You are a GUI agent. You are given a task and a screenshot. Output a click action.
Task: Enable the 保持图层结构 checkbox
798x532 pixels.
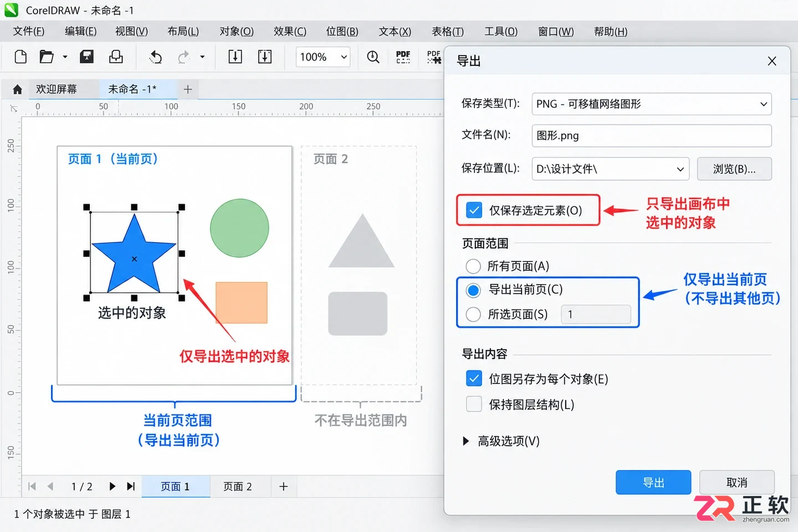474,405
